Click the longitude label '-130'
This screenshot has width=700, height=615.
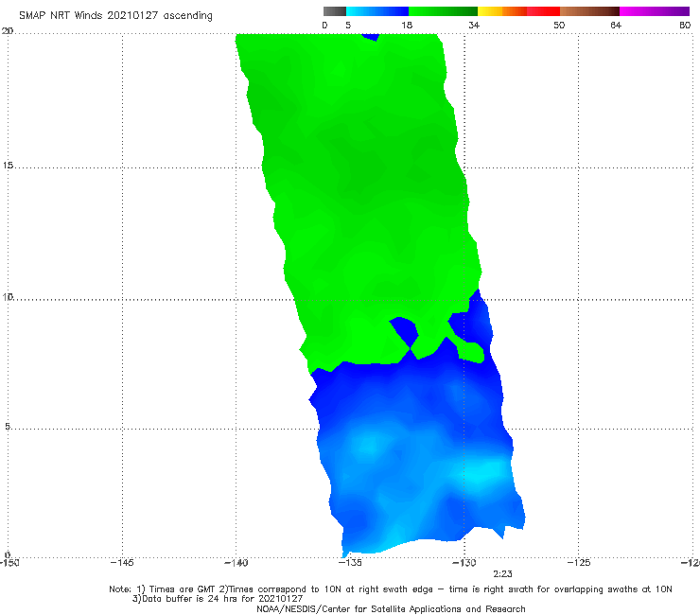[x=464, y=562]
